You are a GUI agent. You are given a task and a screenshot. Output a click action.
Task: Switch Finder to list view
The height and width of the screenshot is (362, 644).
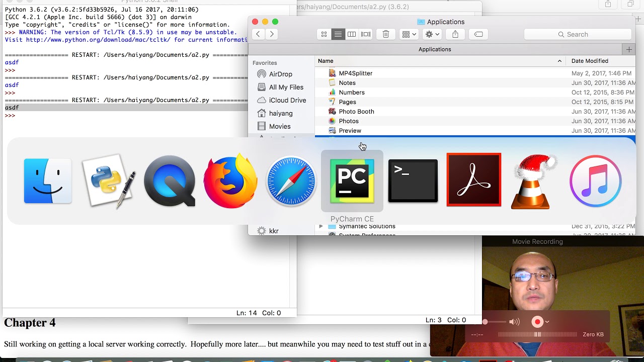[338, 34]
